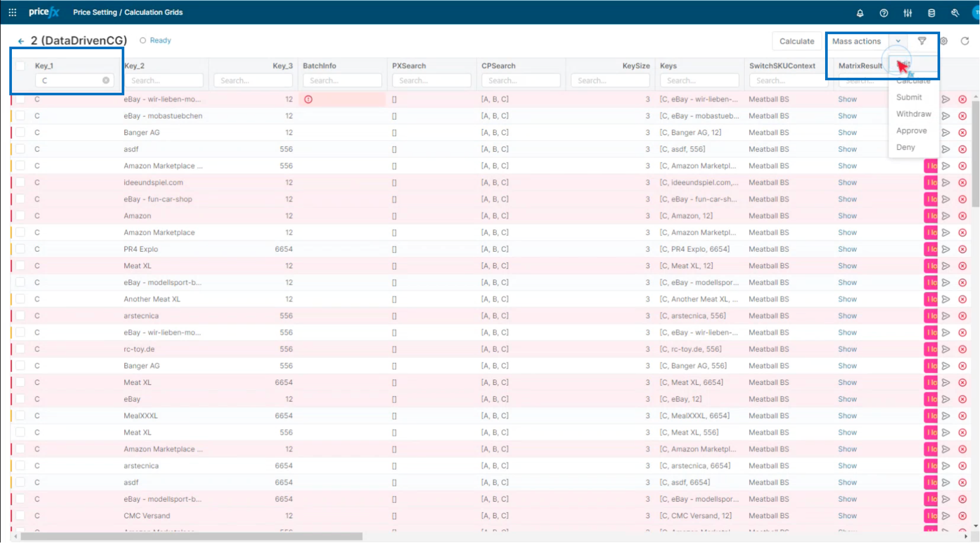The height and width of the screenshot is (543, 980).
Task: Collapse the Mass actions dropdown arrow
Action: tap(898, 41)
